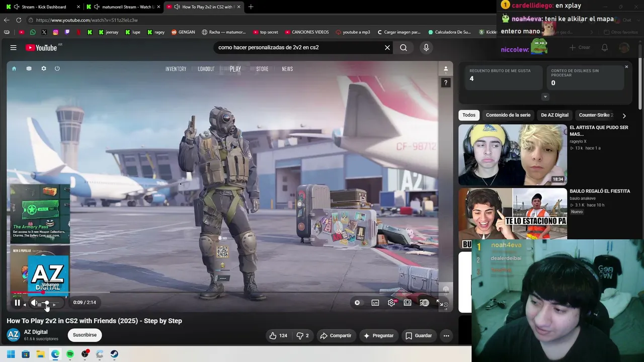Image resolution: width=644 pixels, height=362 pixels.
Task: Open the AZ Digital channel avatar
Action: click(x=13, y=335)
